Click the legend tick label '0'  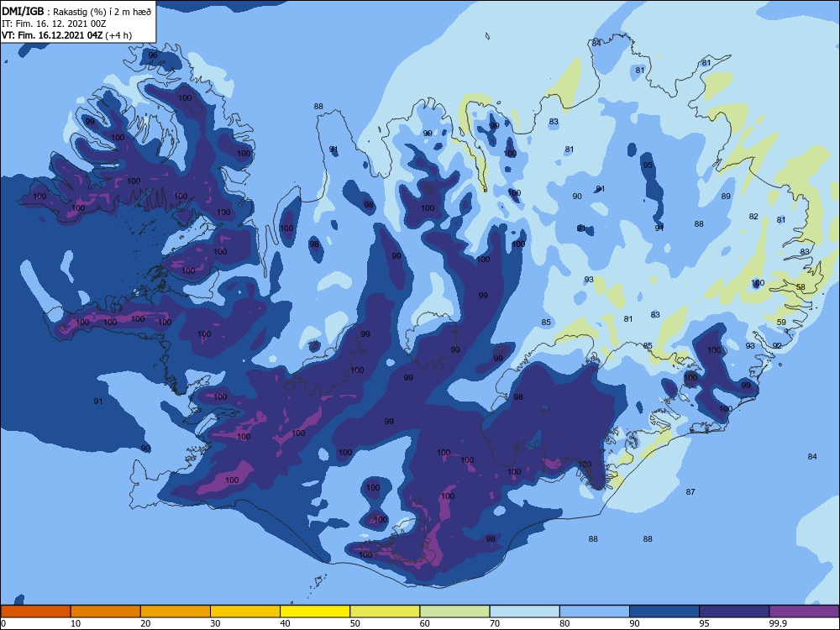coord(3,623)
